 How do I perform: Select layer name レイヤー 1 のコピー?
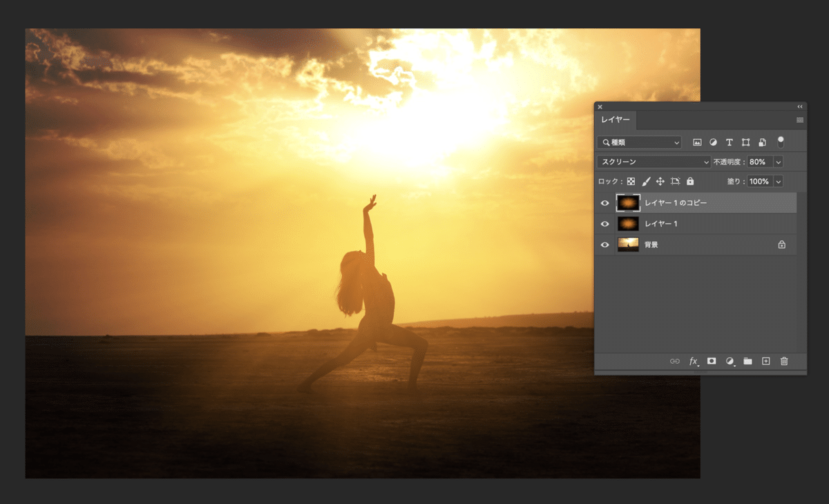676,203
